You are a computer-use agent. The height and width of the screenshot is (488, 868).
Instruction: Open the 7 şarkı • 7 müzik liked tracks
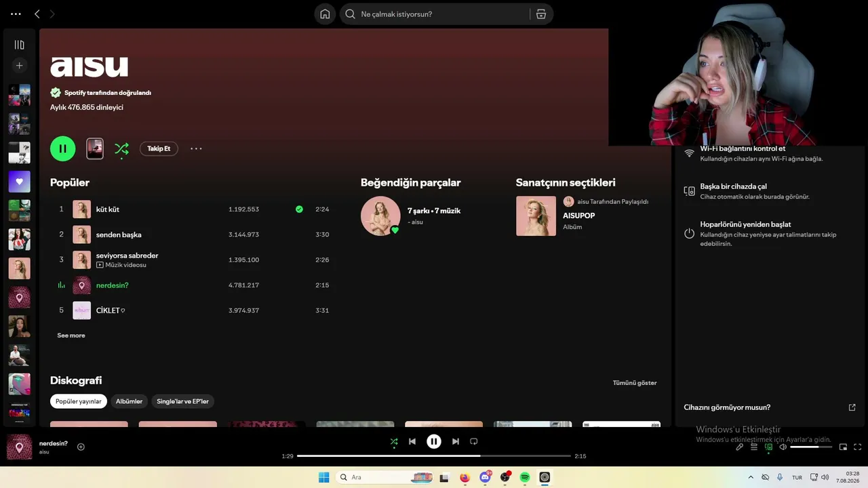click(x=434, y=211)
